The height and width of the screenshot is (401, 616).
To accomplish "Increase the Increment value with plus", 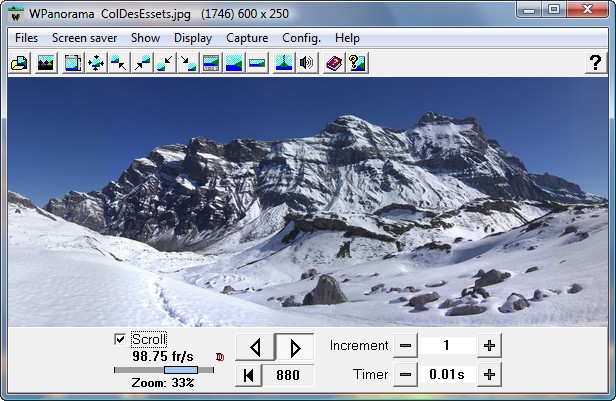I will (x=489, y=346).
